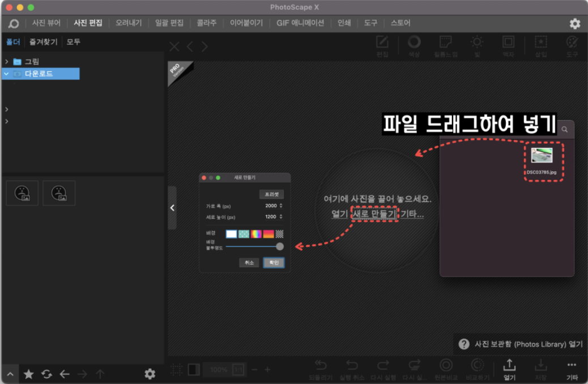Click the refresh icon in folder panel footer

pyautogui.click(x=46, y=374)
